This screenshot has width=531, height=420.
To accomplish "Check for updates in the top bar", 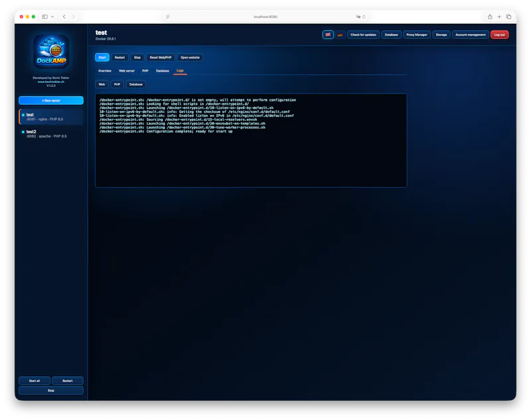I will (363, 35).
